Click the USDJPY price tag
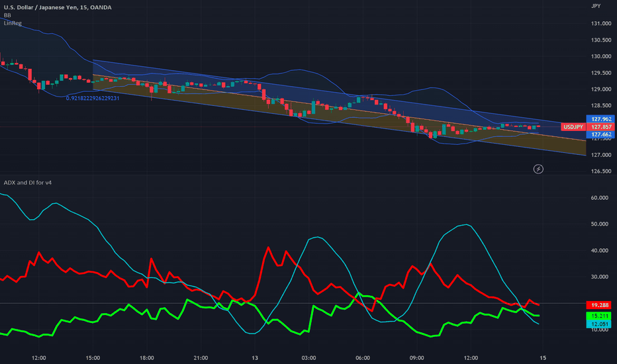617x364 pixels. [x=573, y=126]
